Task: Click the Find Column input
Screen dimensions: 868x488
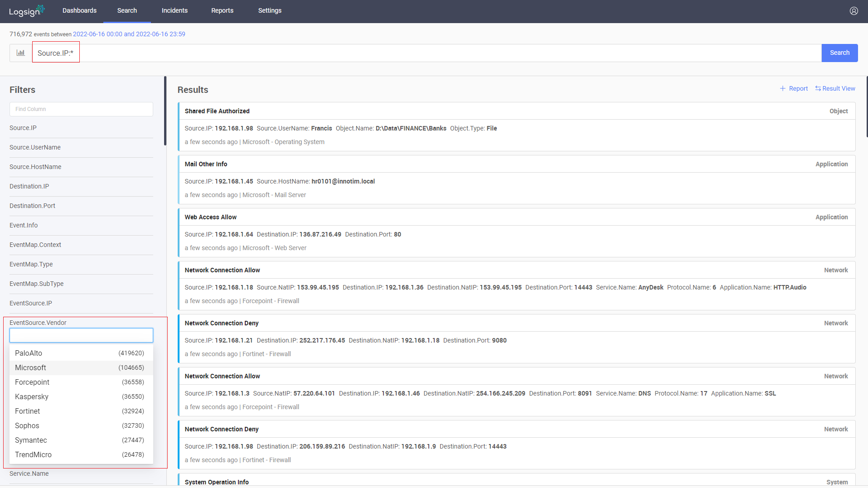Action: click(x=81, y=109)
